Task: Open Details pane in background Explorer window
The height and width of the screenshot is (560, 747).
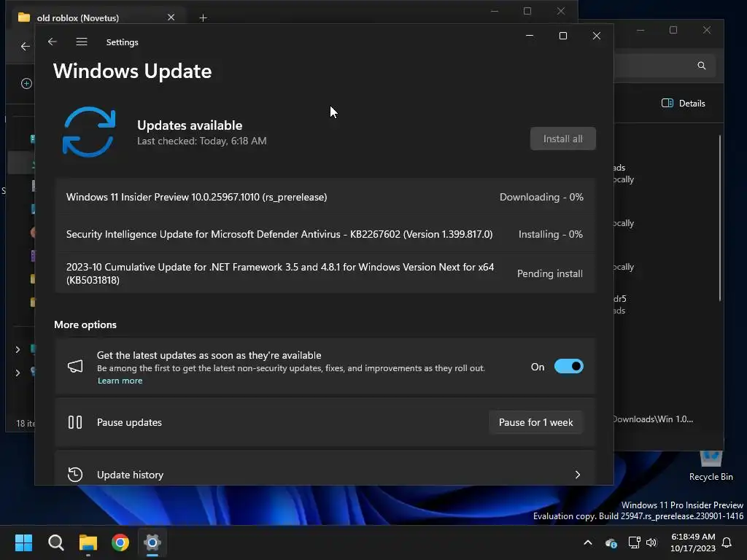Action: click(683, 104)
